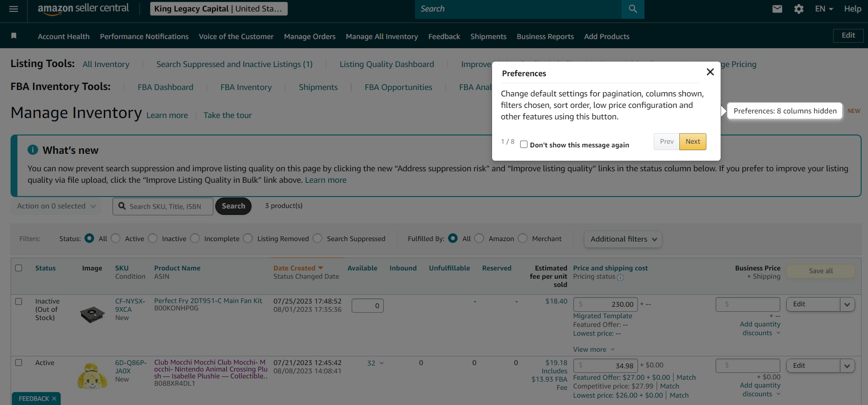The height and width of the screenshot is (405, 868).
Task: Filter by Incomplete status
Action: (195, 238)
